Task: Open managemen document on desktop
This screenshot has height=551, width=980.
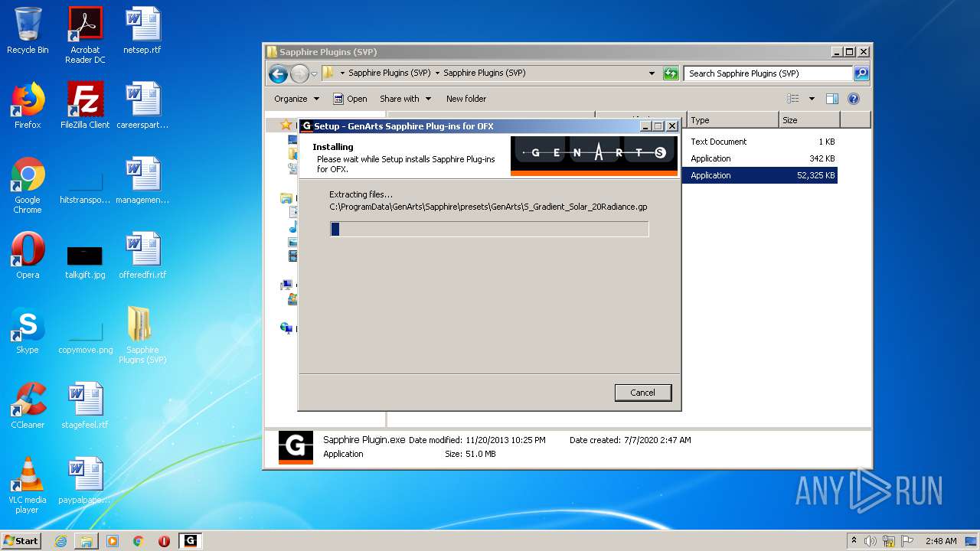Action: (x=142, y=181)
